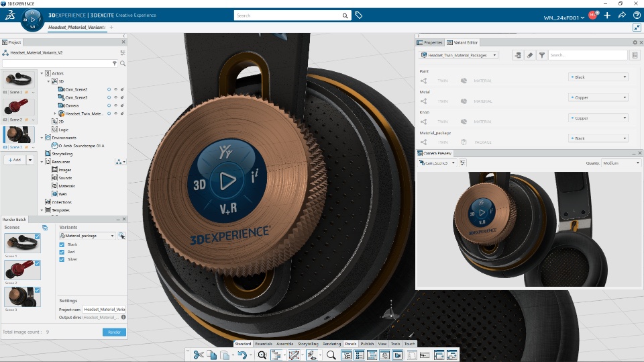
Task: Open Headset_Twin_Material_Packages dropdown
Action: click(459, 55)
